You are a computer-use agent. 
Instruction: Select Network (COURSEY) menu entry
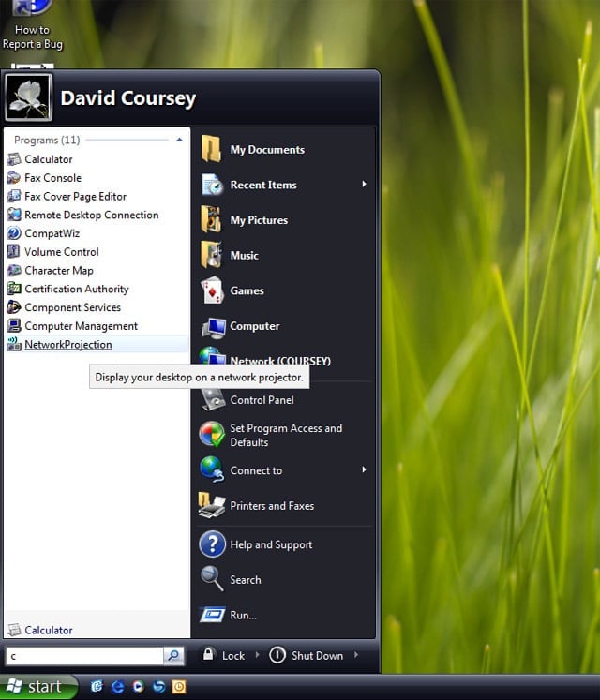point(280,361)
